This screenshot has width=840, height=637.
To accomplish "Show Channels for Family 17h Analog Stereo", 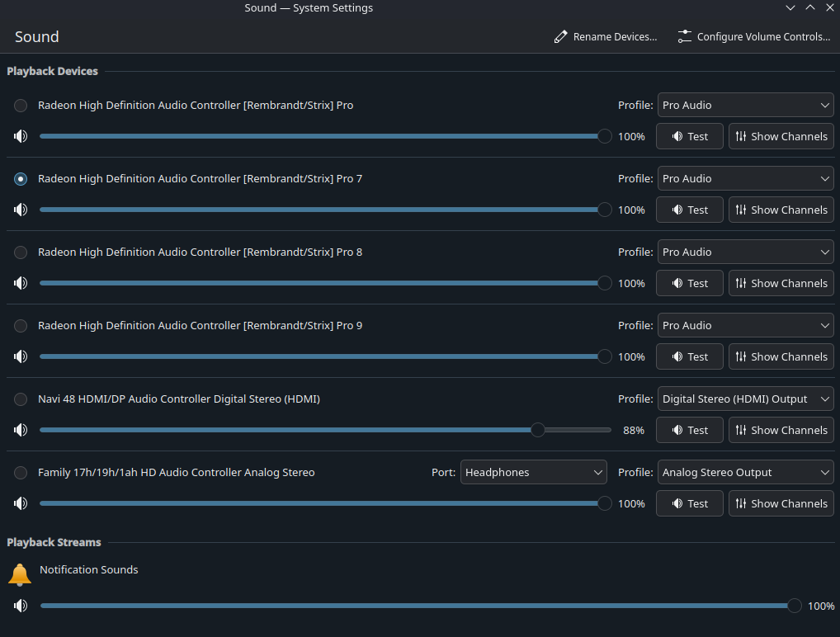I will [781, 503].
